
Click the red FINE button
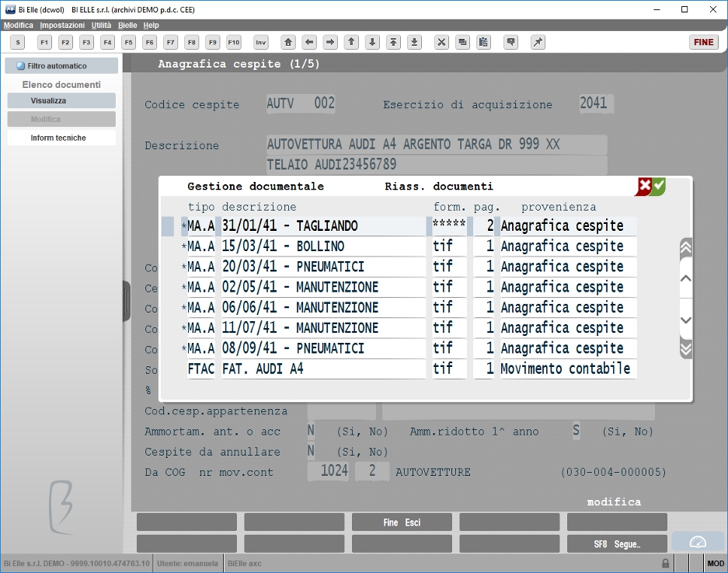coord(703,42)
